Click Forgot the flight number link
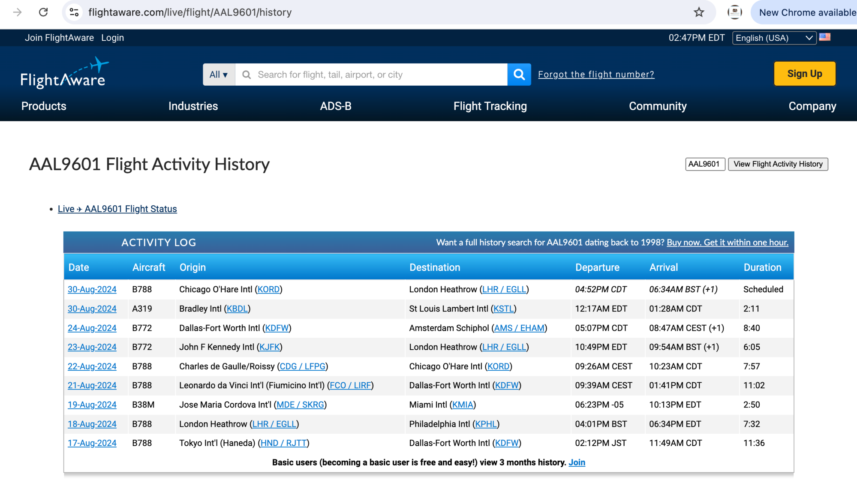 (596, 75)
